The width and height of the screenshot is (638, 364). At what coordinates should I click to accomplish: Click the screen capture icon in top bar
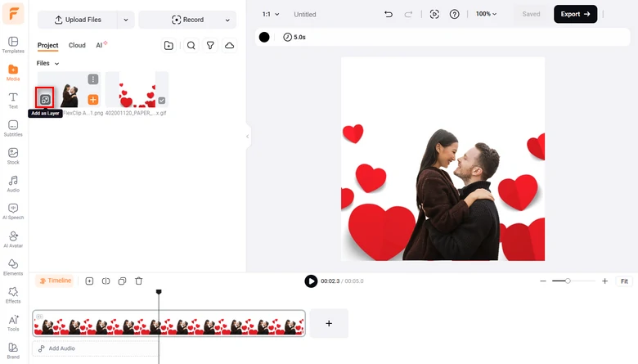click(x=434, y=14)
